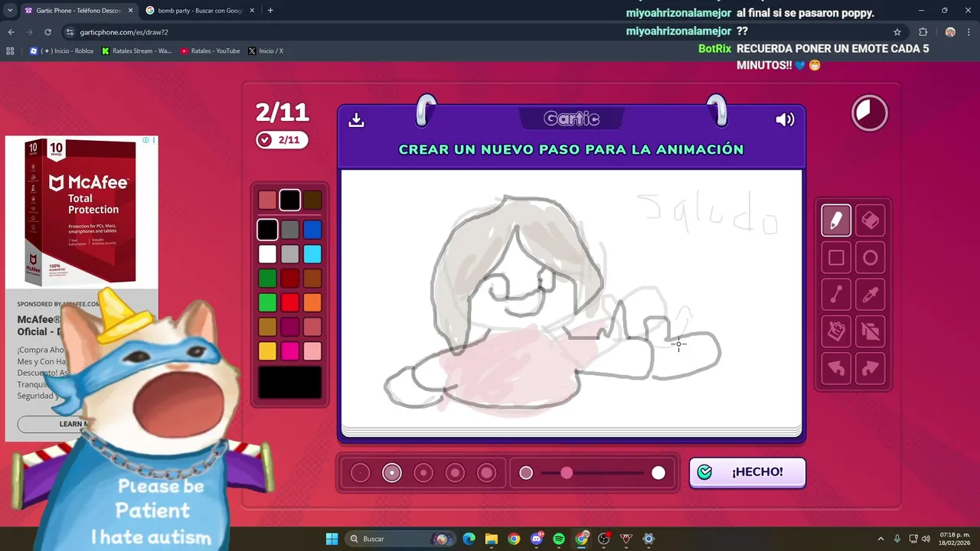Viewport: 980px width, 551px height.
Task: Pick the yellow color swatch
Action: click(267, 351)
